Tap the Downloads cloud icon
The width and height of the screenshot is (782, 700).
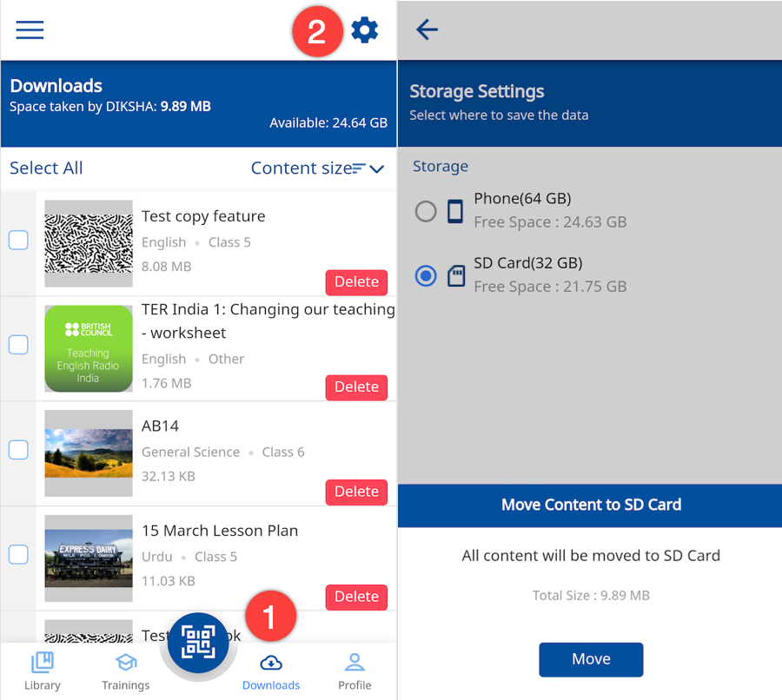(x=271, y=664)
